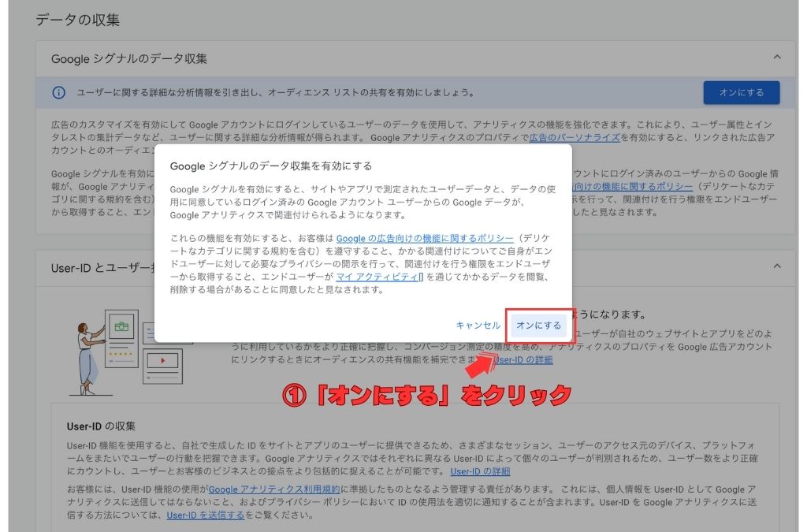Viewport: 807px width, 532px height.
Task: Click the illustration of the person with screens
Action: 126,347
